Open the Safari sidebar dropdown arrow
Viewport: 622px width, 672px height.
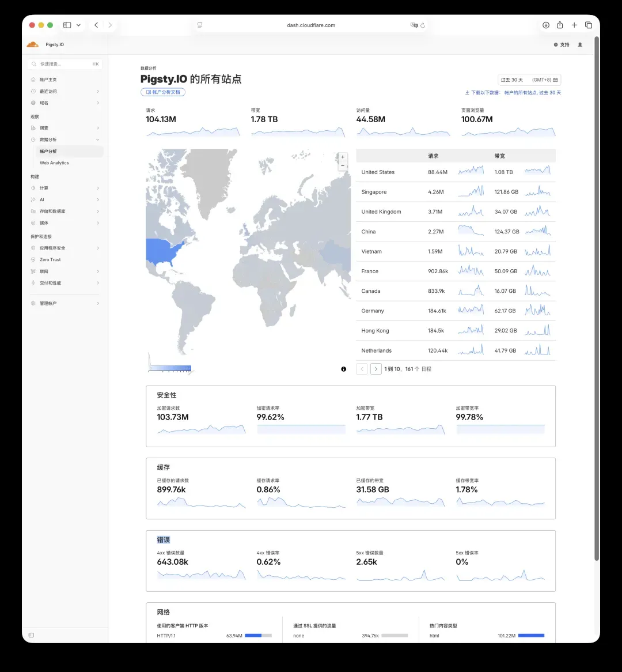coord(78,25)
